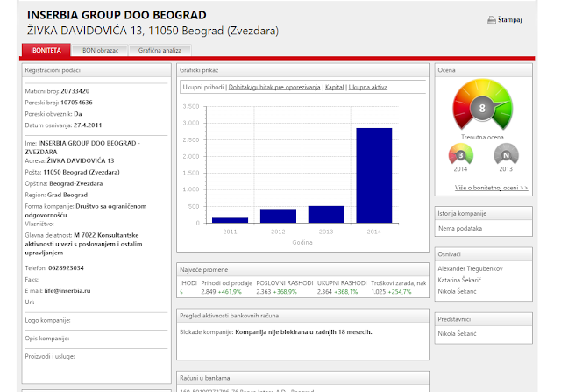This screenshot has height=392, width=561.
Task: Click Nikola Šekarić under Osnivači
Action: [x=457, y=291]
